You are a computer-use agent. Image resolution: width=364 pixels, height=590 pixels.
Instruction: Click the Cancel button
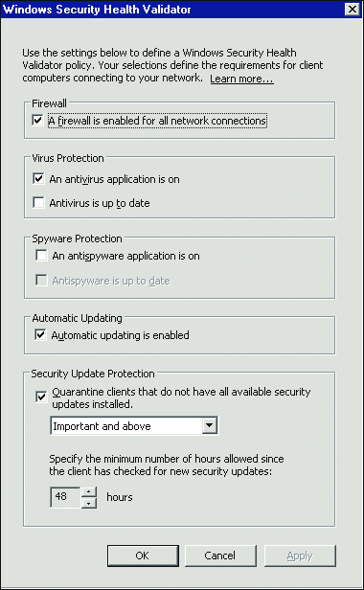pyautogui.click(x=220, y=556)
